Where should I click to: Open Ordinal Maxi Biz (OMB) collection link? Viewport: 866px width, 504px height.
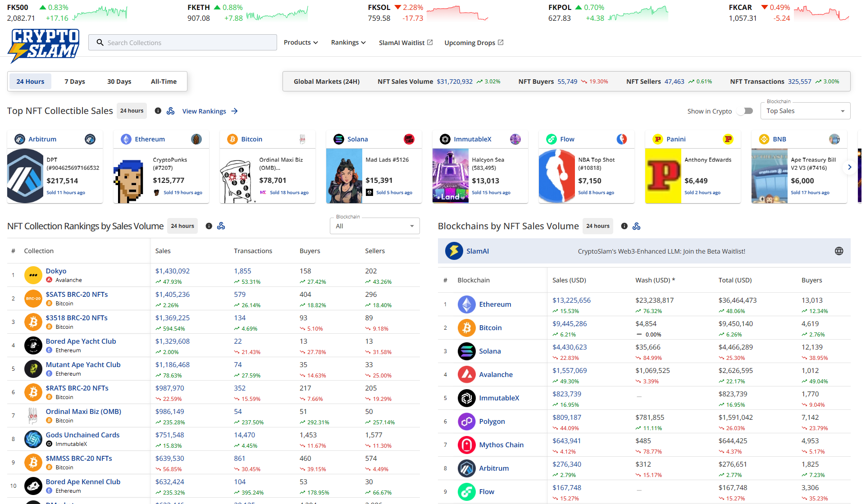[x=83, y=411]
